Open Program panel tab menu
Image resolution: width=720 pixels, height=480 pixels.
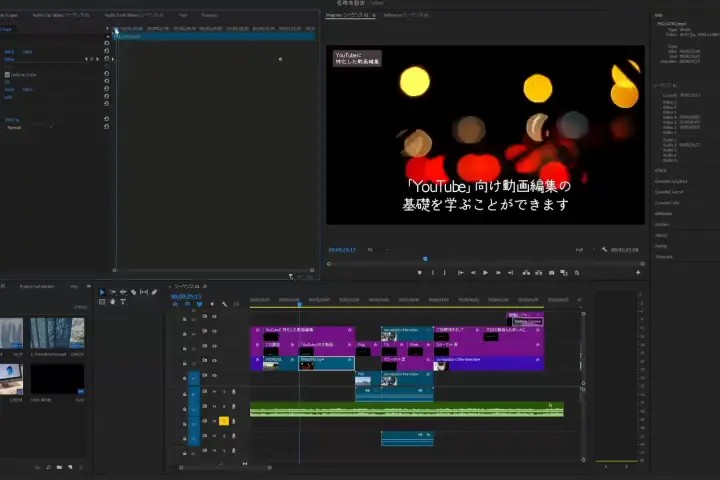point(374,15)
